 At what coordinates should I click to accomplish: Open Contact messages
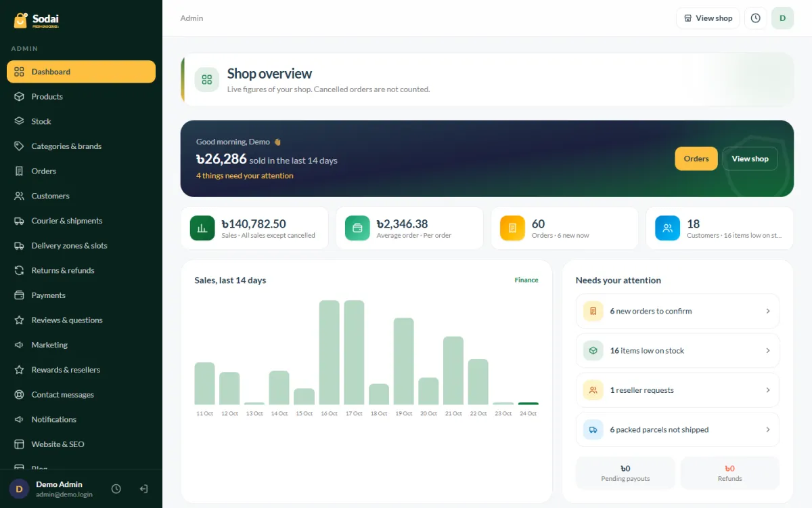coord(81,395)
